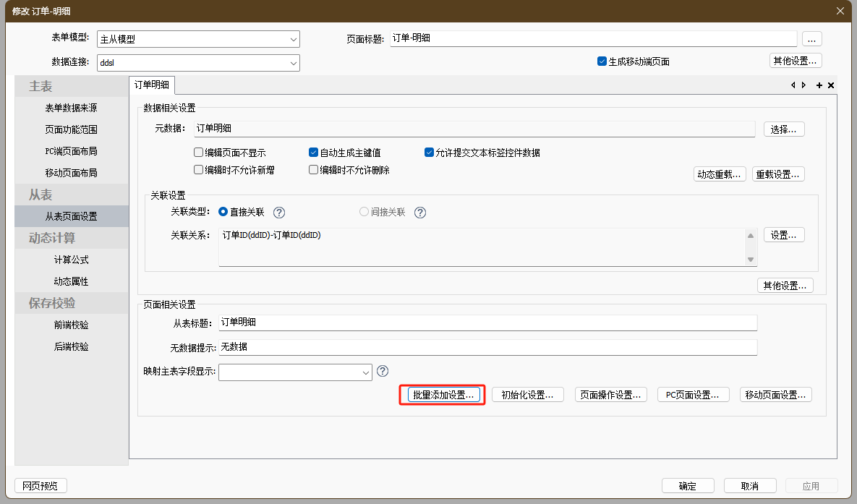The image size is (857, 504).
Task: Go to 计算公式 in the sidebar
Action: 71,260
